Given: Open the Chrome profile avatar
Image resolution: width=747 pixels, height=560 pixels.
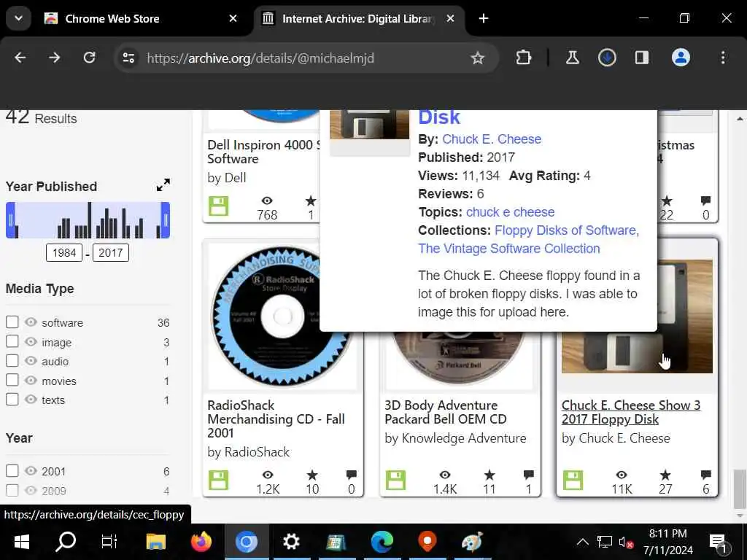Looking at the screenshot, I should pyautogui.click(x=681, y=58).
